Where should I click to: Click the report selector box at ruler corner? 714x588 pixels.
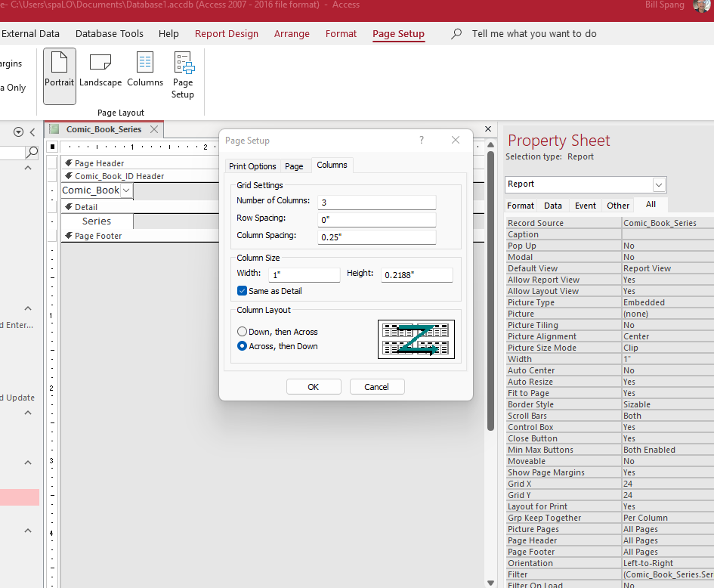click(52, 147)
